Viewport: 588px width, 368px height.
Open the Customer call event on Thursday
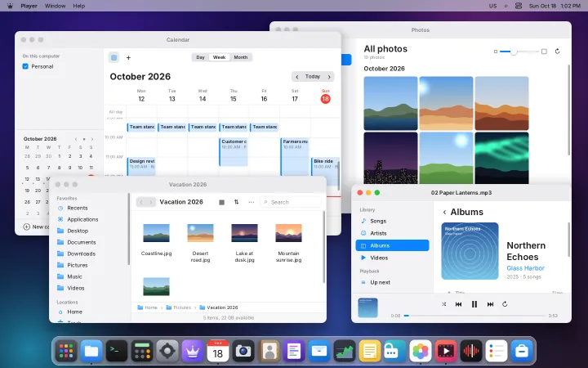tap(234, 152)
